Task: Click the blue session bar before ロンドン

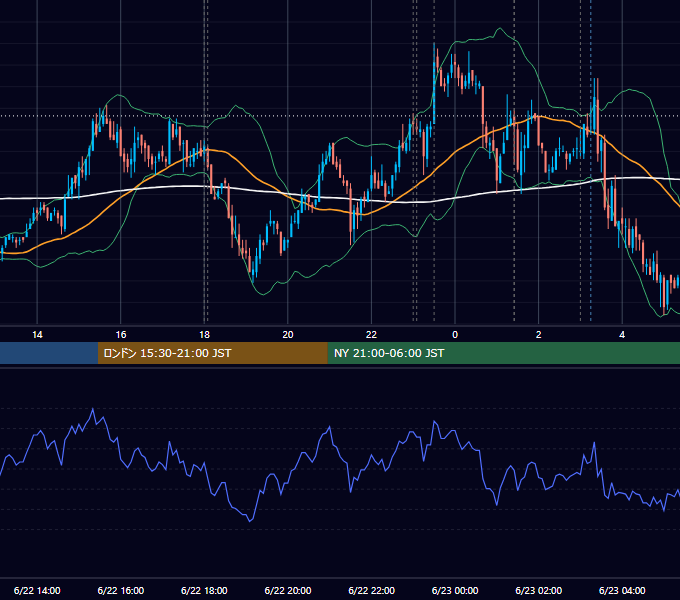Action: (x=49, y=353)
